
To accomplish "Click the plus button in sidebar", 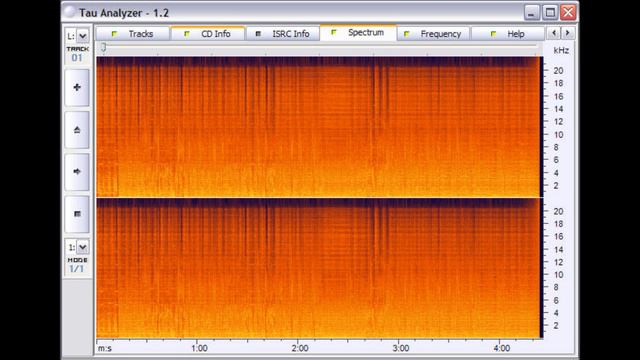I will click(x=77, y=87).
